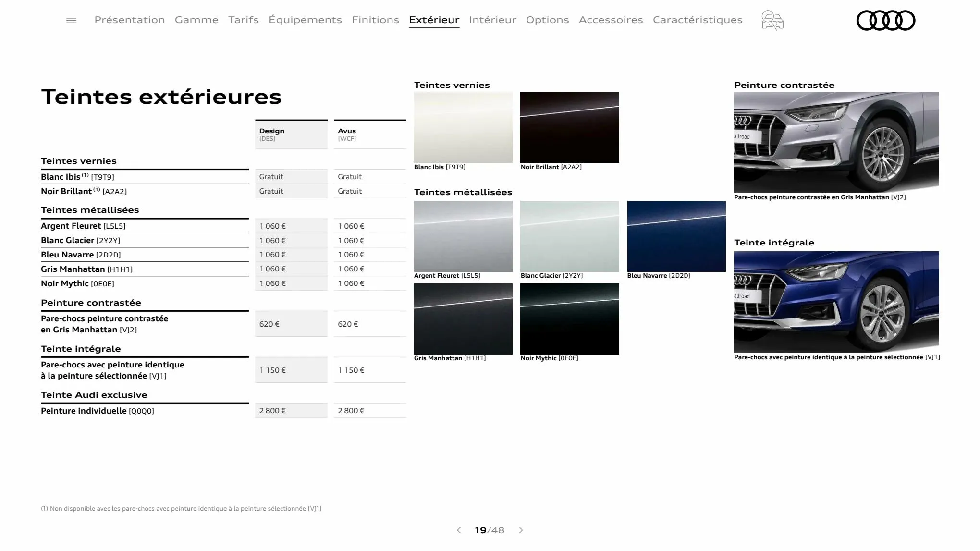This screenshot has height=551, width=980.
Task: Click the Blanc Ibis [T9T9] table row label
Action: point(77,177)
